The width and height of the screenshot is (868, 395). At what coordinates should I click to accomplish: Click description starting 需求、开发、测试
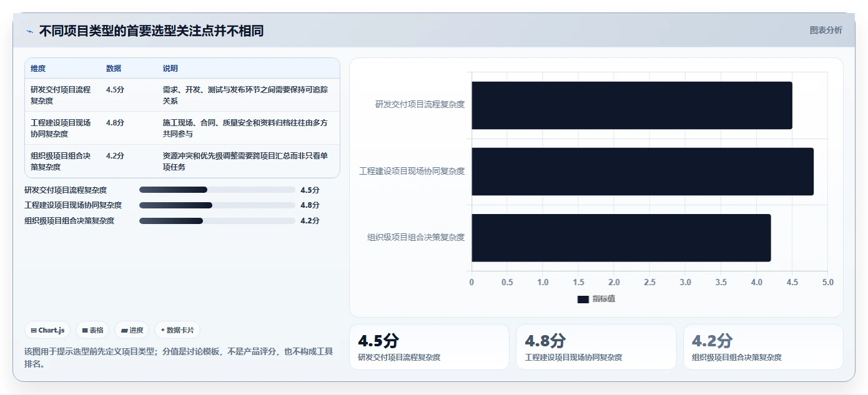[x=245, y=95]
